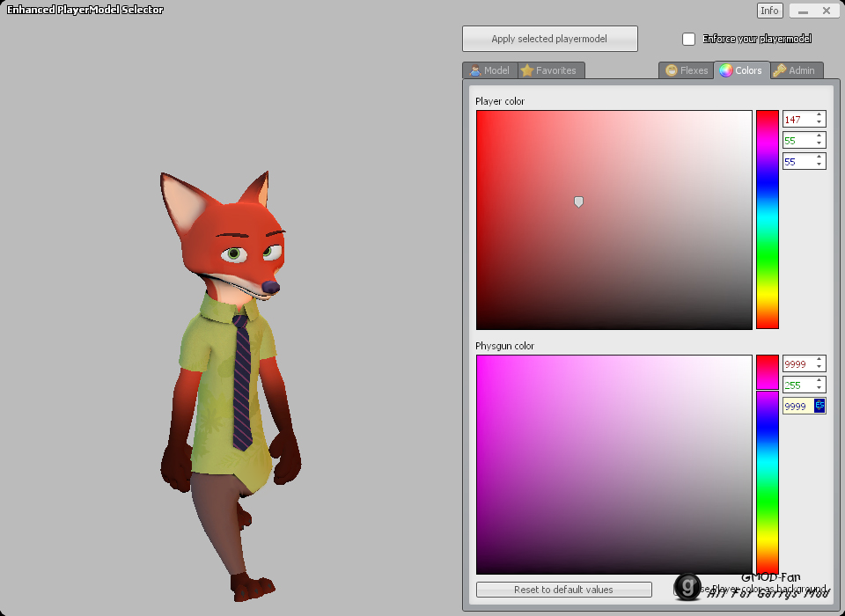This screenshot has height=616, width=845.
Task: Decrease Physgun green value with down arrow
Action: [x=819, y=388]
